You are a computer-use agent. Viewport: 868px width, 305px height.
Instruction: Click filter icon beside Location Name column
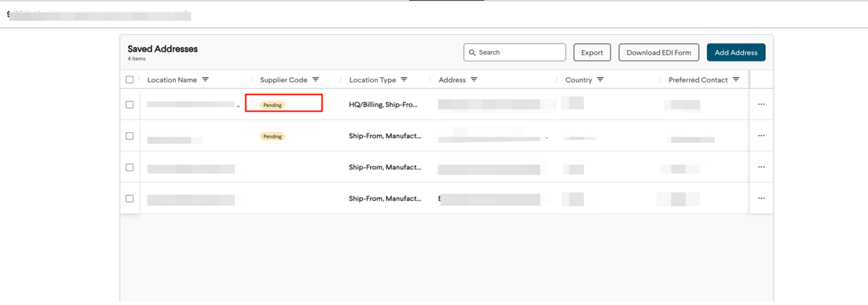(205, 80)
